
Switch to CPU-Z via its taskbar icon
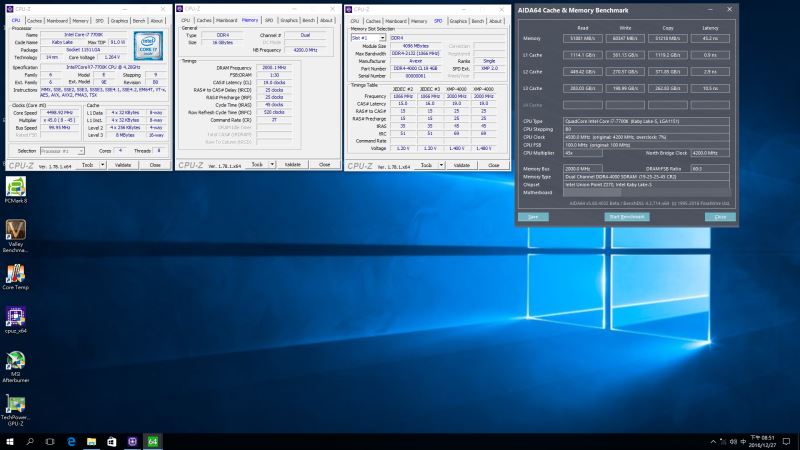[132, 441]
